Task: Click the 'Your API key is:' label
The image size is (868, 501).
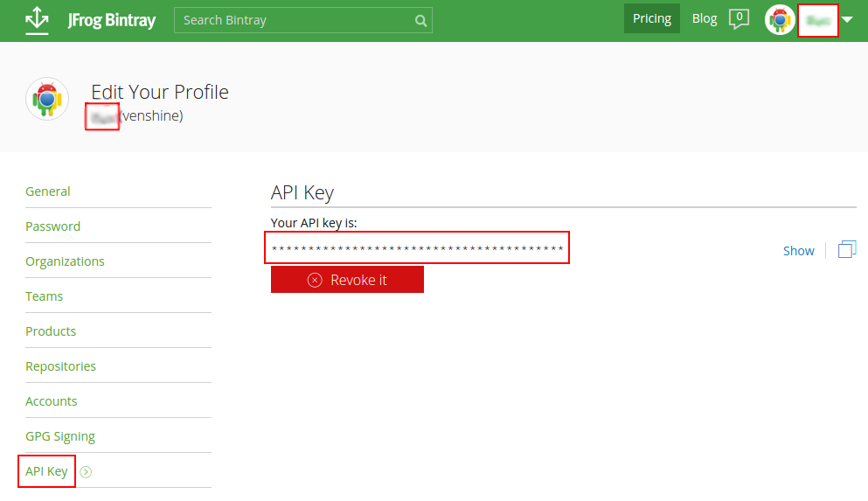Action: click(x=313, y=223)
